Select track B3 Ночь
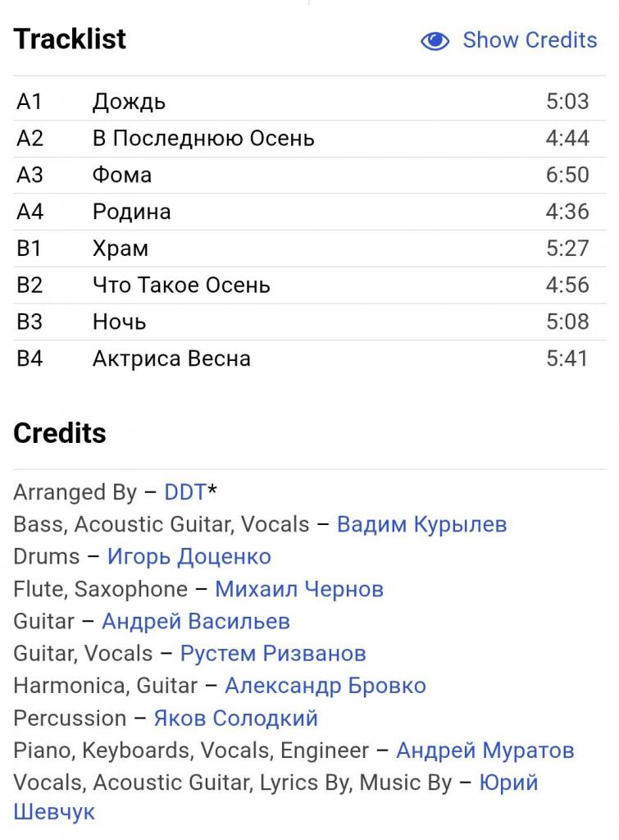The width and height of the screenshot is (619, 840). pyautogui.click(x=119, y=322)
